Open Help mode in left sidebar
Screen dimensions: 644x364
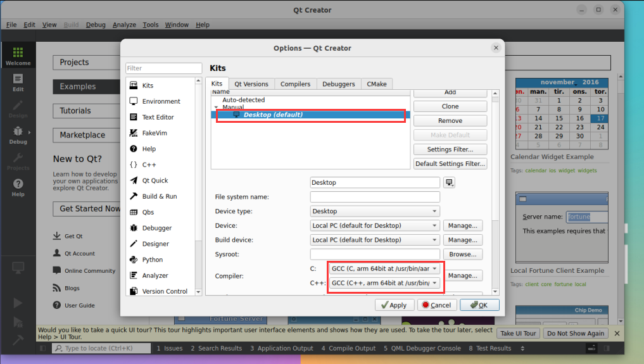18,187
